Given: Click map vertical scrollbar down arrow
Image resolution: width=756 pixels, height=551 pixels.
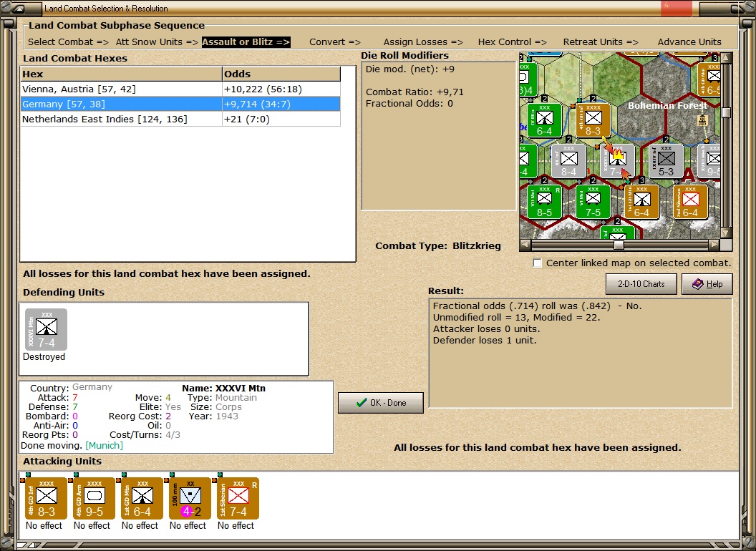Looking at the screenshot, I should [726, 233].
